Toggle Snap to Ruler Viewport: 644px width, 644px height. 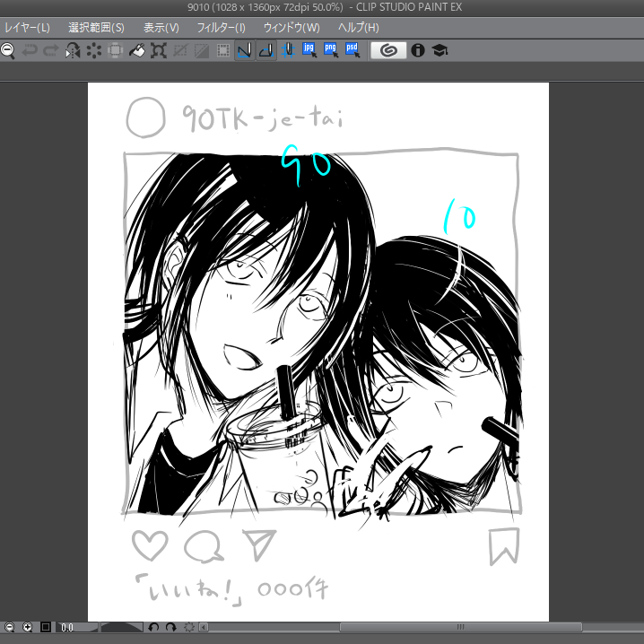pos(245,51)
